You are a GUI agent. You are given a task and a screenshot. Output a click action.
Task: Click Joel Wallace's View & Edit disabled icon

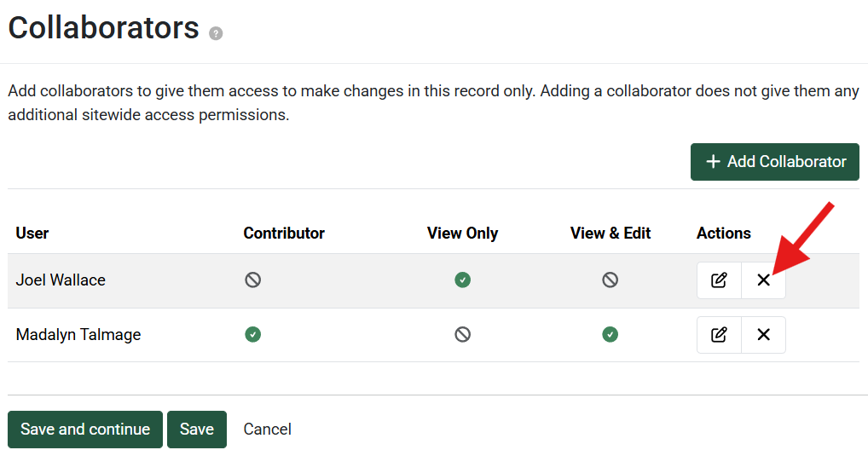tap(610, 280)
